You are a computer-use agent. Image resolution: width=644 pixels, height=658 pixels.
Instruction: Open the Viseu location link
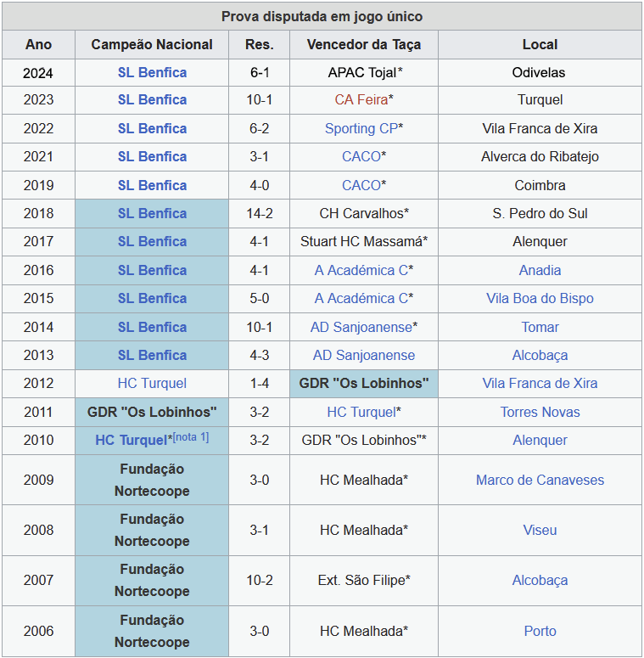[540, 531]
